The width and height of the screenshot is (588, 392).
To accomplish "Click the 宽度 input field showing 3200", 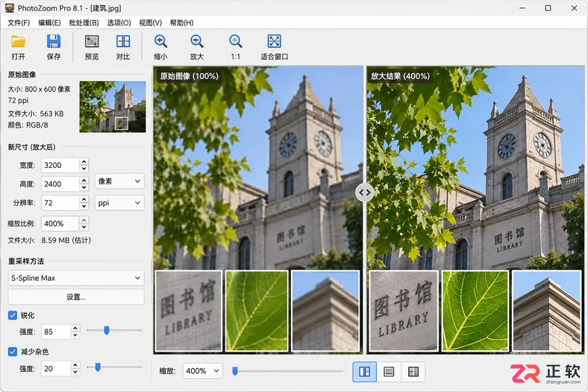I will pyautogui.click(x=60, y=166).
